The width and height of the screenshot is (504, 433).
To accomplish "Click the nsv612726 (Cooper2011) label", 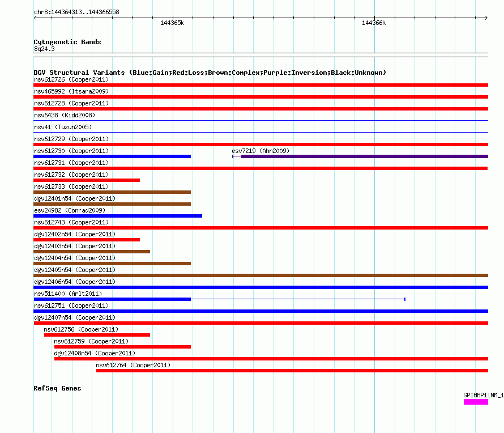I will (71, 79).
